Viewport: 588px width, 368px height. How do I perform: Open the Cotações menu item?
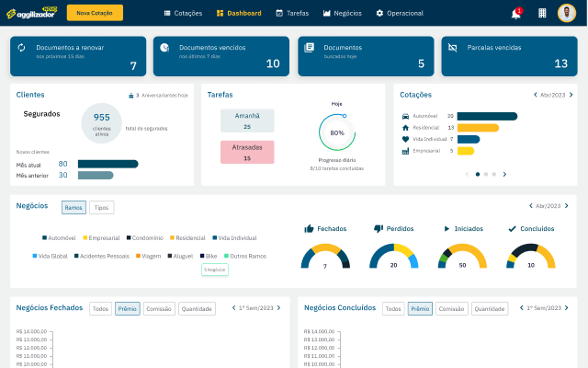tap(183, 14)
